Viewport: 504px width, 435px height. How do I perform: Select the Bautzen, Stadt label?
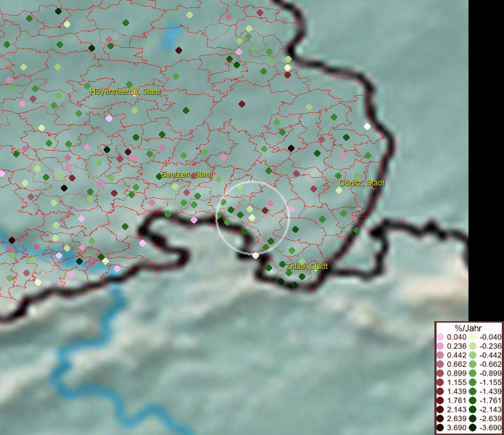(187, 175)
